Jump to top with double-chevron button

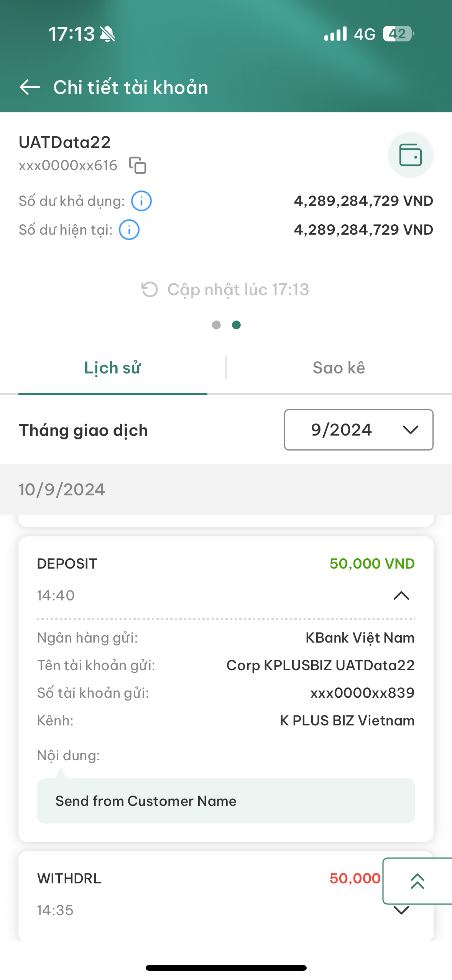[417, 881]
